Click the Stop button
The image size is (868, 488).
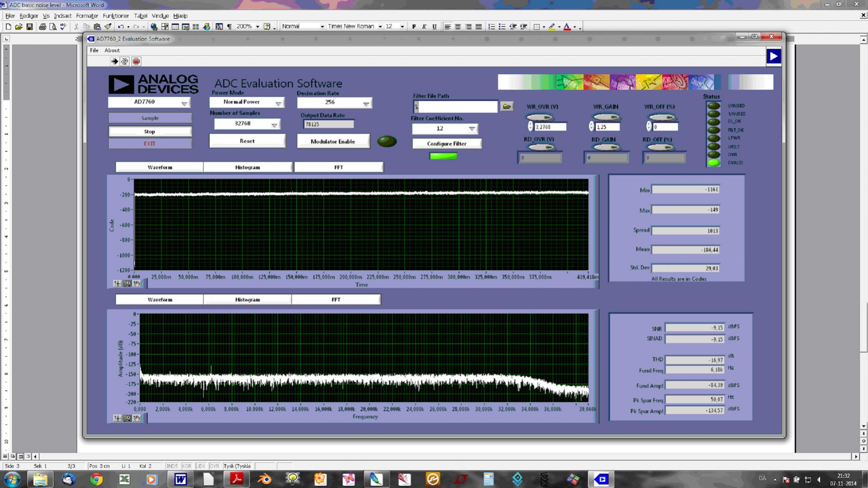(150, 132)
